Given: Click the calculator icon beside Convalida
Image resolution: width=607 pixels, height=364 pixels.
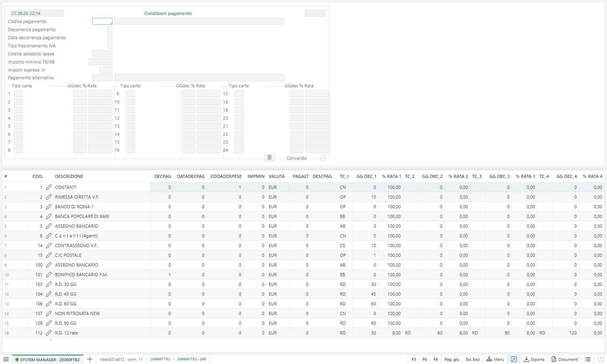Looking at the screenshot, I should (x=270, y=158).
